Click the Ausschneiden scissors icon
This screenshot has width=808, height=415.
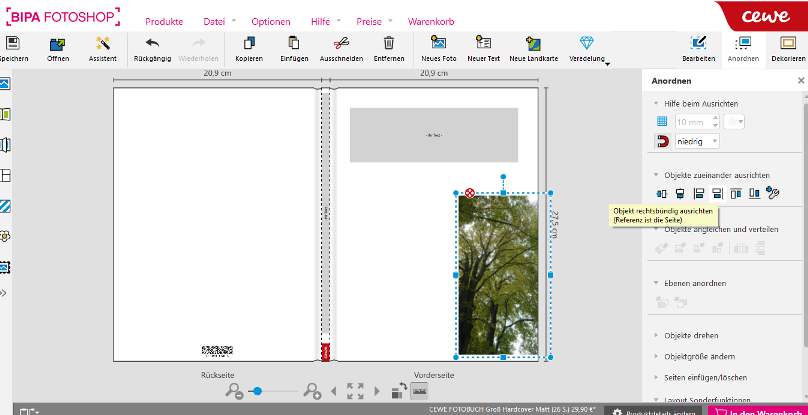(341, 43)
